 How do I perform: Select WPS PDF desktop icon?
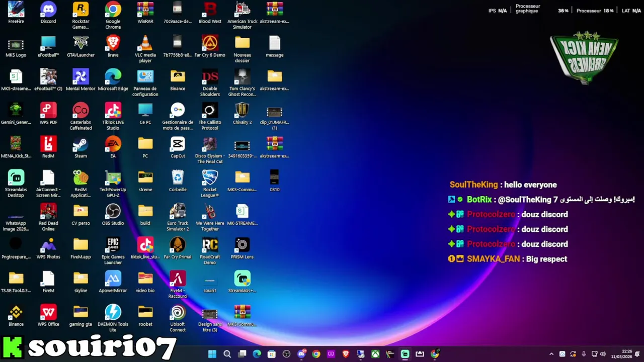(x=48, y=114)
